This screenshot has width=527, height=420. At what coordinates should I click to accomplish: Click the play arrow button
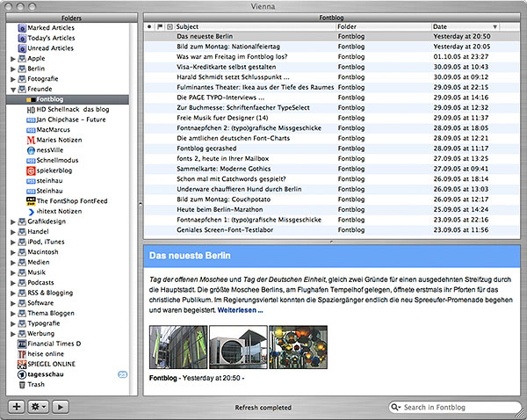[61, 407]
